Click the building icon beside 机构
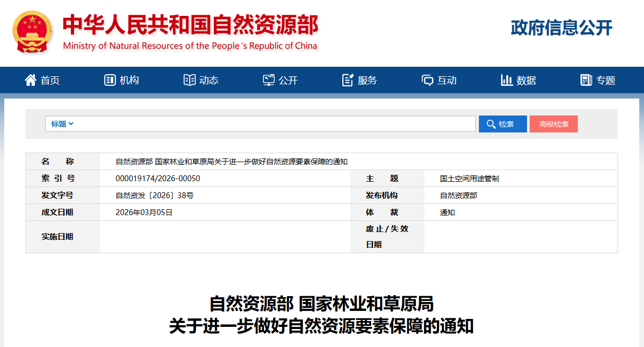Image resolution: width=644 pixels, height=347 pixels. 110,79
